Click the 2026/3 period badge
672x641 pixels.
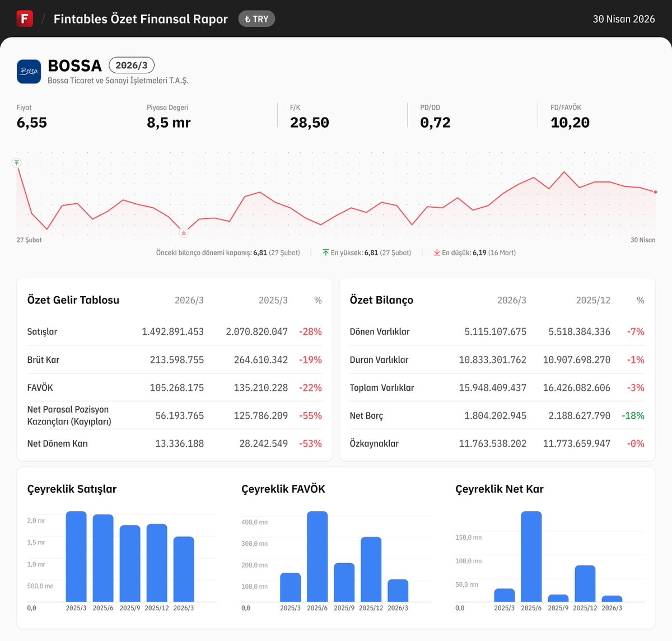point(132,65)
